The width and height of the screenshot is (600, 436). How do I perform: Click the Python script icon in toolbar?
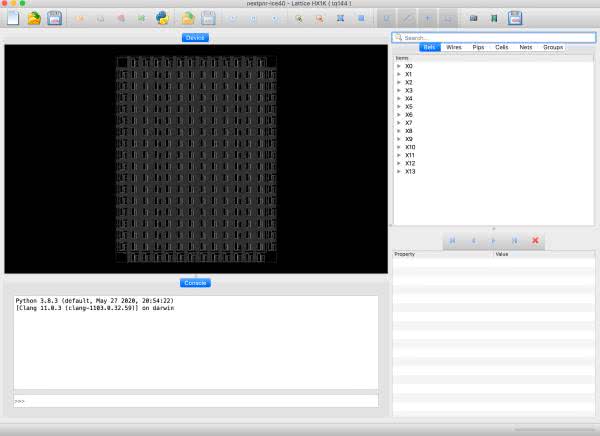(x=161, y=18)
